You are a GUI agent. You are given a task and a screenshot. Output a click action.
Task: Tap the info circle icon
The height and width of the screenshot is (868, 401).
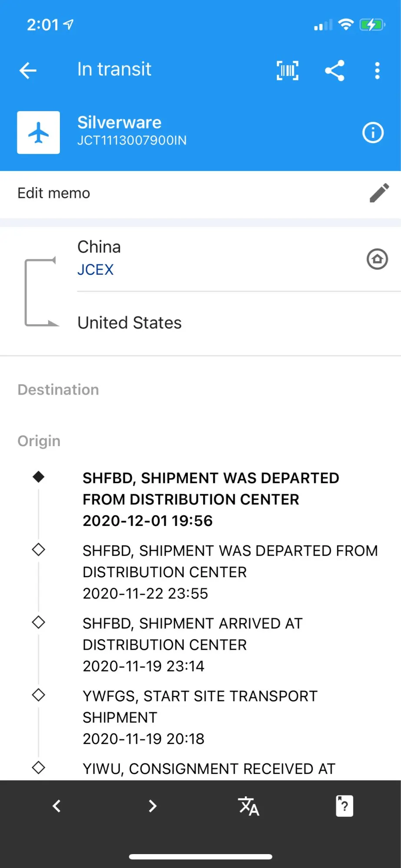[373, 132]
